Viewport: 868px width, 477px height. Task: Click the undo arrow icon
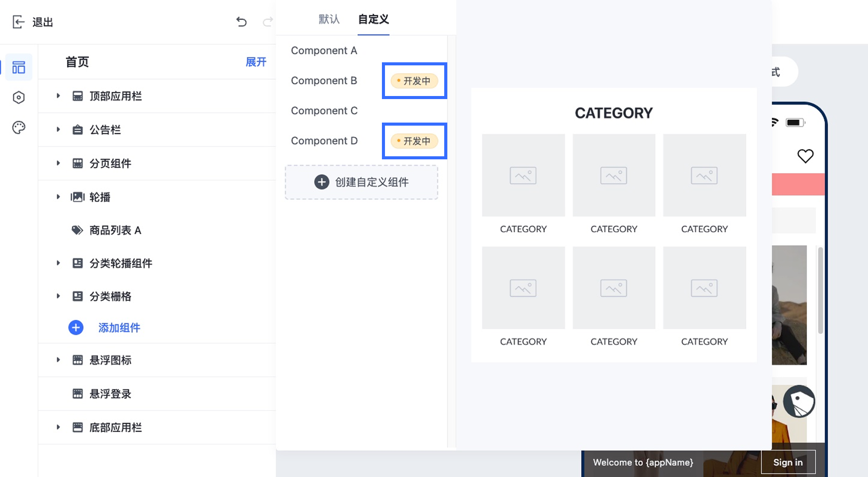(x=242, y=21)
